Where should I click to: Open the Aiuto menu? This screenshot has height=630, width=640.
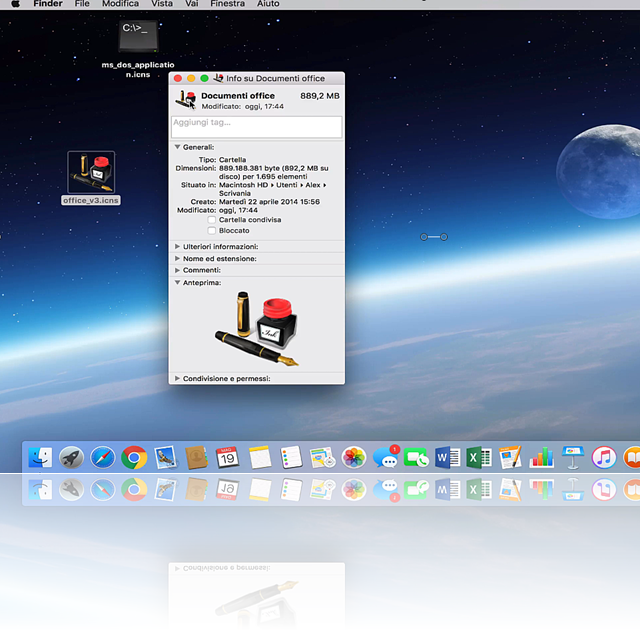click(x=268, y=4)
